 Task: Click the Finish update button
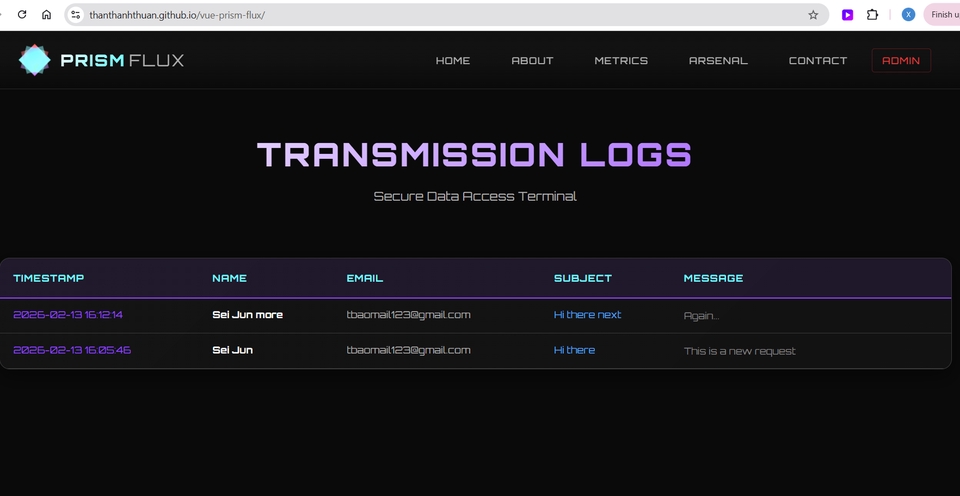pos(943,15)
